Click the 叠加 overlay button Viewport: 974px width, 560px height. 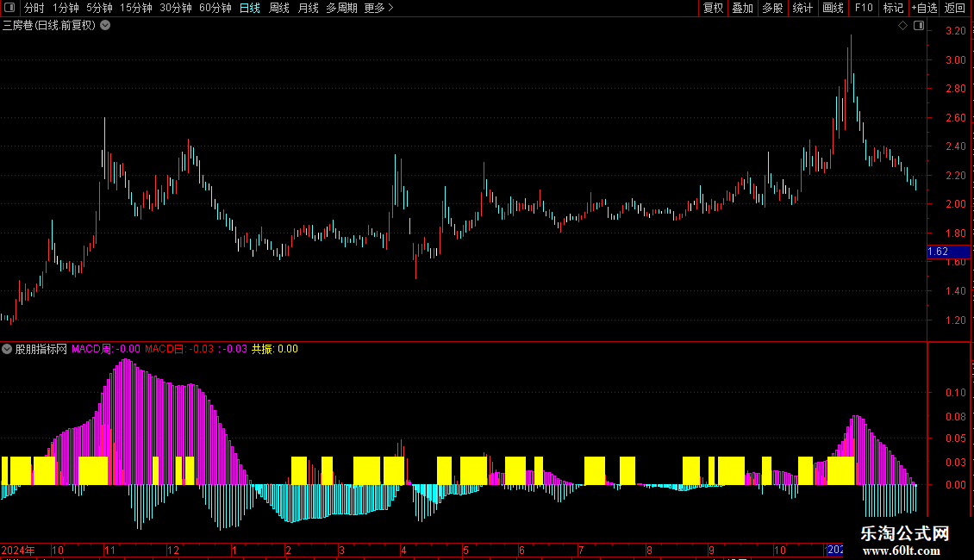pos(743,8)
